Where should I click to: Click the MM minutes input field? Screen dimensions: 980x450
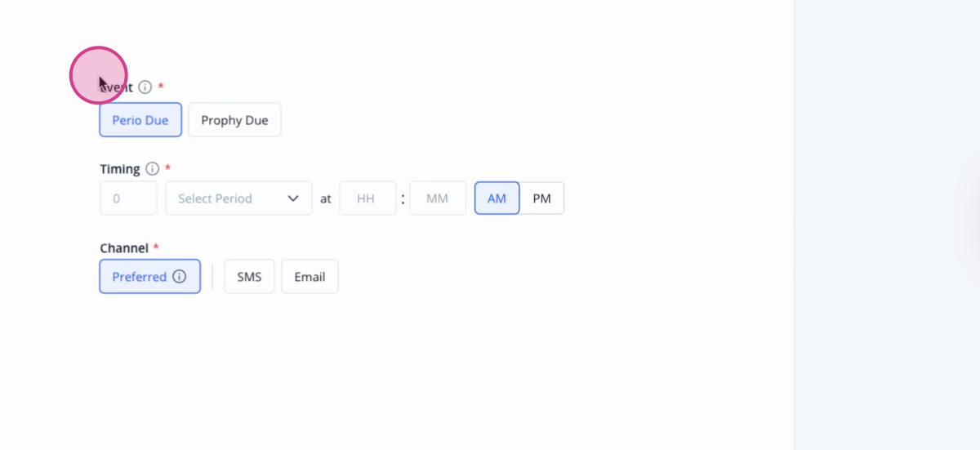coord(438,198)
